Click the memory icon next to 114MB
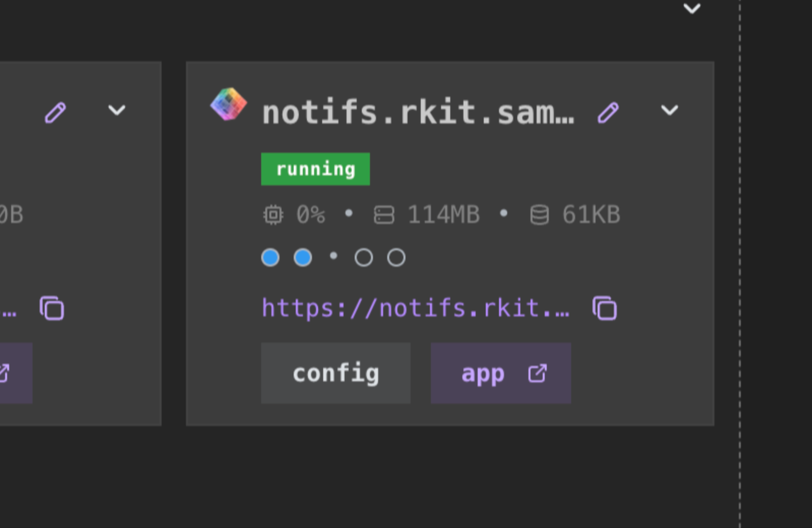Screen dimensions: 812x528 384,215
